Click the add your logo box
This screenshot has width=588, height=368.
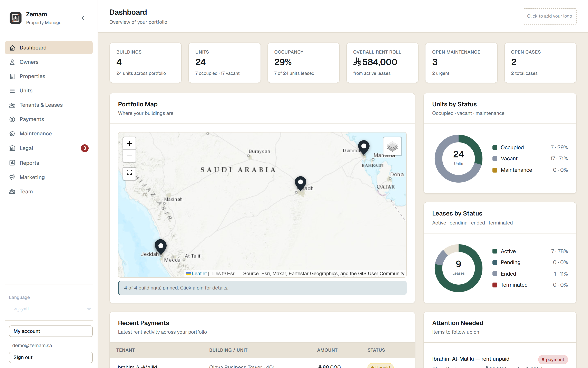coord(549,16)
